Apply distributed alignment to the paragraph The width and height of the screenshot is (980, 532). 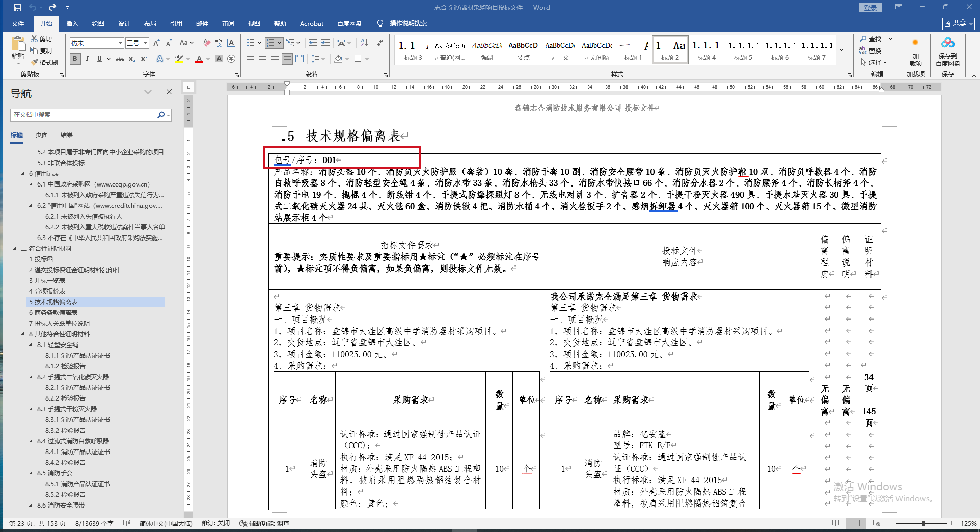(300, 59)
